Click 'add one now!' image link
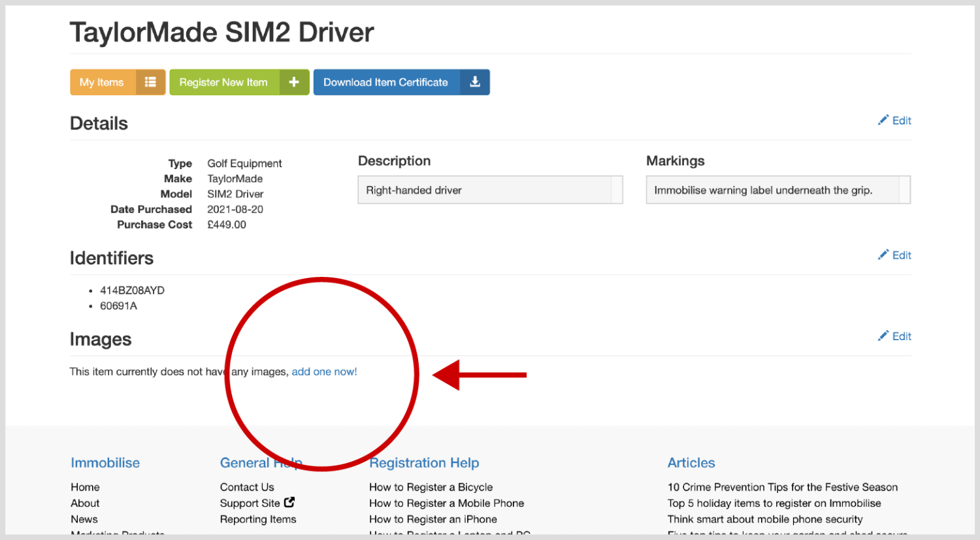Image resolution: width=980 pixels, height=540 pixels. coord(324,372)
